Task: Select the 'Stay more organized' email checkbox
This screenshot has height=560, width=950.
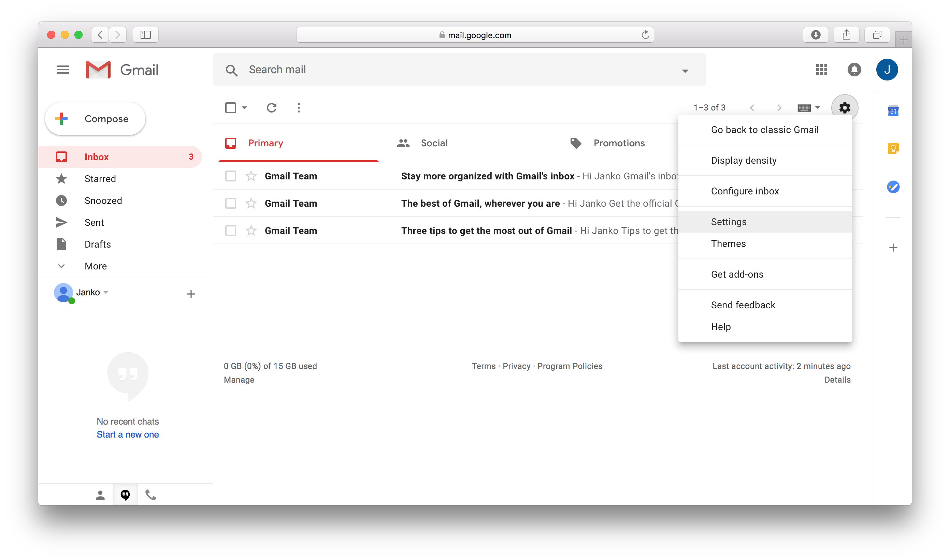Action: coord(231,176)
